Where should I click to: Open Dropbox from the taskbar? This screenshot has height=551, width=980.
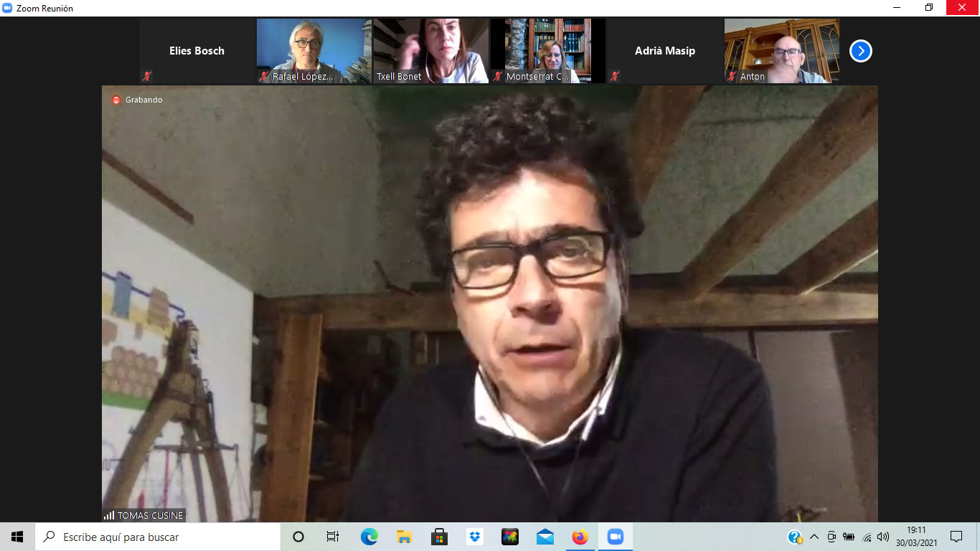(474, 537)
